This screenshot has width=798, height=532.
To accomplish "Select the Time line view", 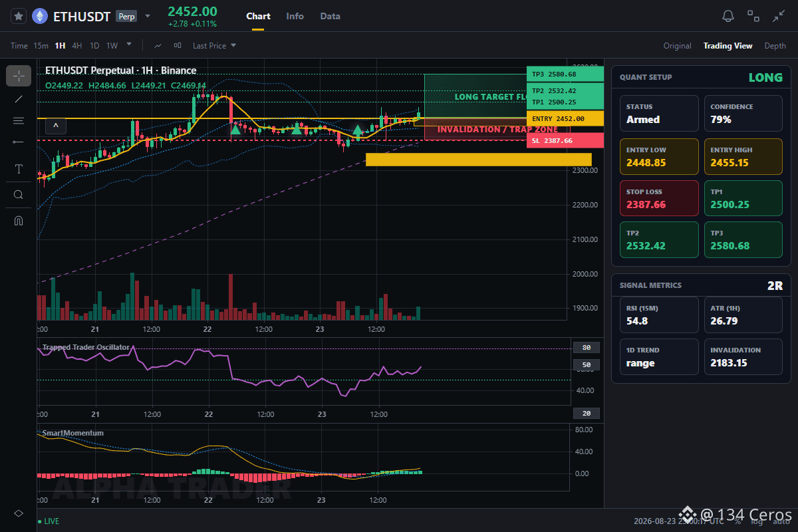I will click(x=19, y=46).
